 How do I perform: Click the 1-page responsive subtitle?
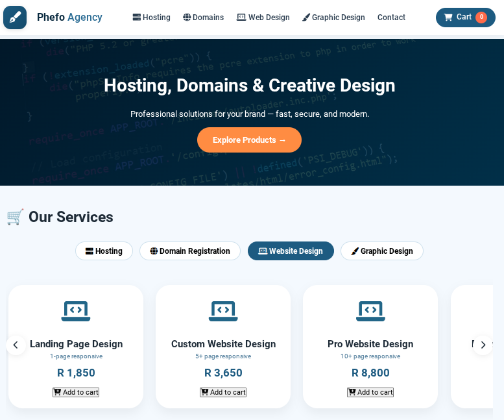[76, 356]
